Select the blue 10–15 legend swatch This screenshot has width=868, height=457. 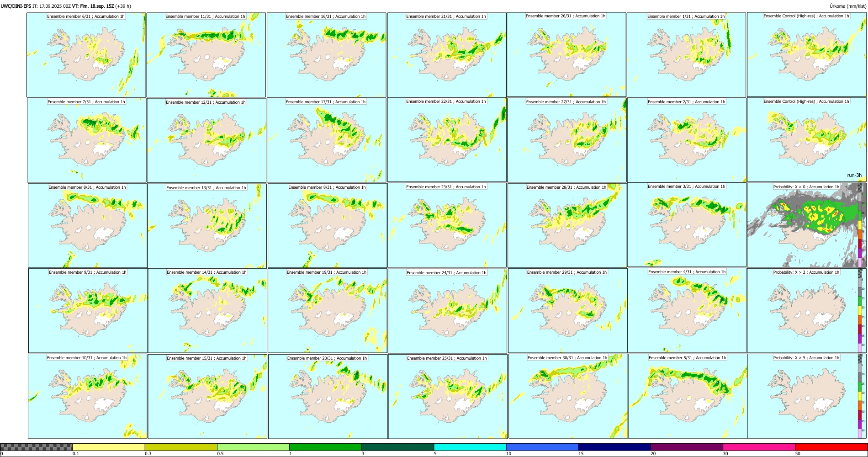coord(542,447)
